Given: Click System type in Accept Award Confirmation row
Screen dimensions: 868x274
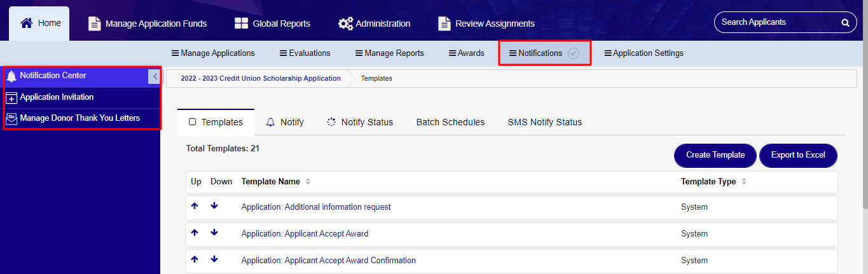Looking at the screenshot, I should coord(694,260).
